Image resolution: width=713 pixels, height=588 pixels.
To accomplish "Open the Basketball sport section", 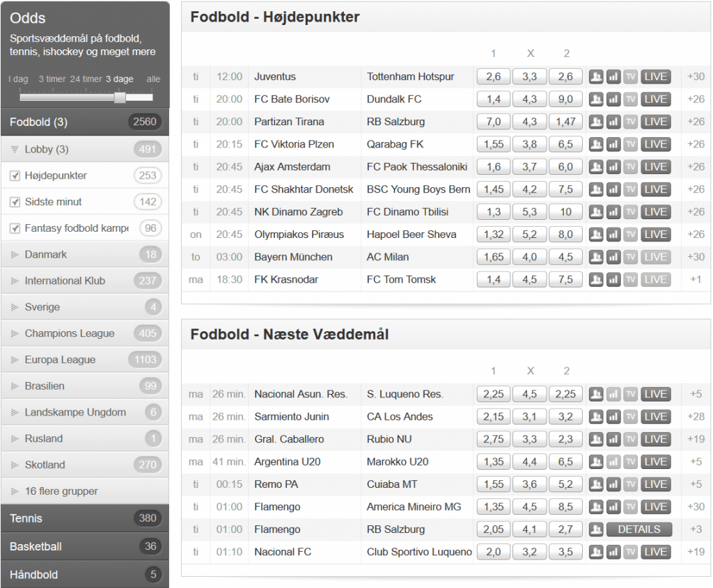I will 36,546.
